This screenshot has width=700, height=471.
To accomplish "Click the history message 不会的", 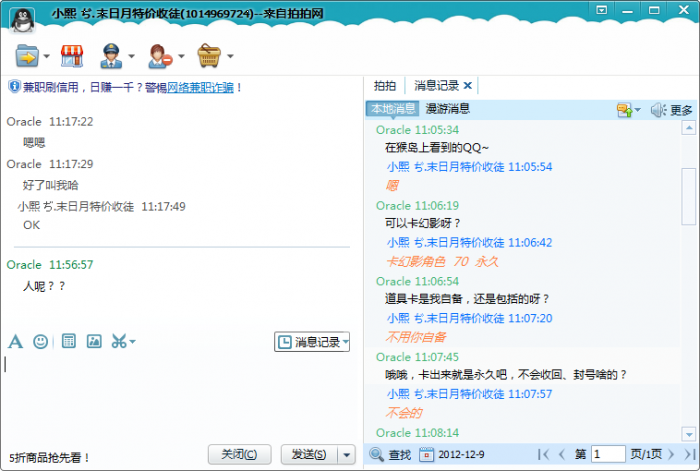I will pyautogui.click(x=404, y=413).
